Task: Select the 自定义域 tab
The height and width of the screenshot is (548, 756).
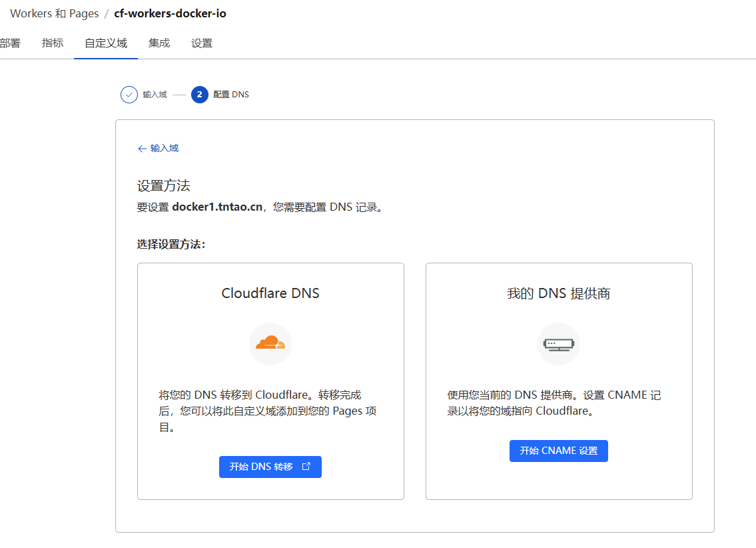Action: coord(106,43)
